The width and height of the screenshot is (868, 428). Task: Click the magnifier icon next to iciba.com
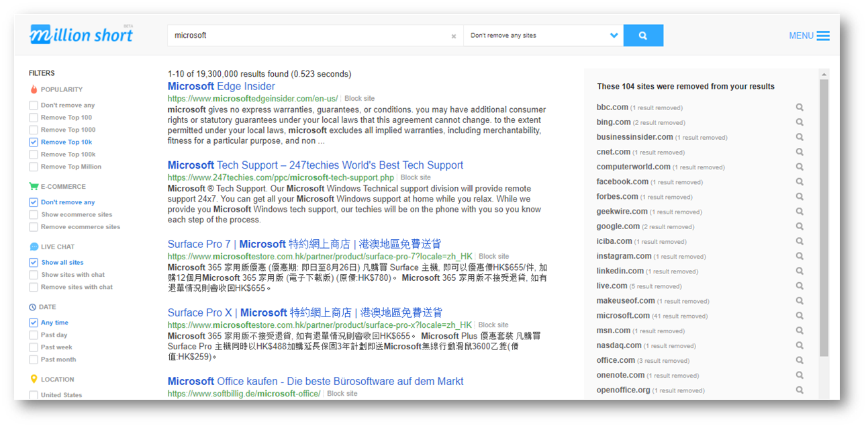[x=800, y=241]
